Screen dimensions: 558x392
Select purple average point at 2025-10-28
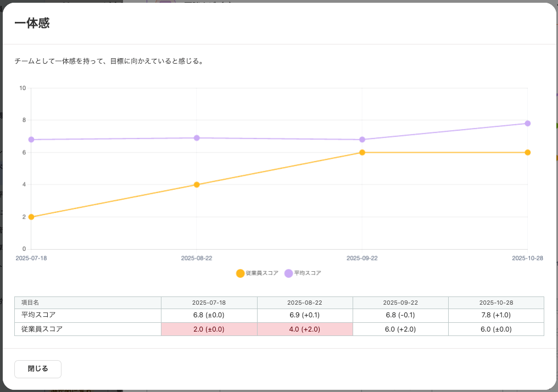(528, 124)
